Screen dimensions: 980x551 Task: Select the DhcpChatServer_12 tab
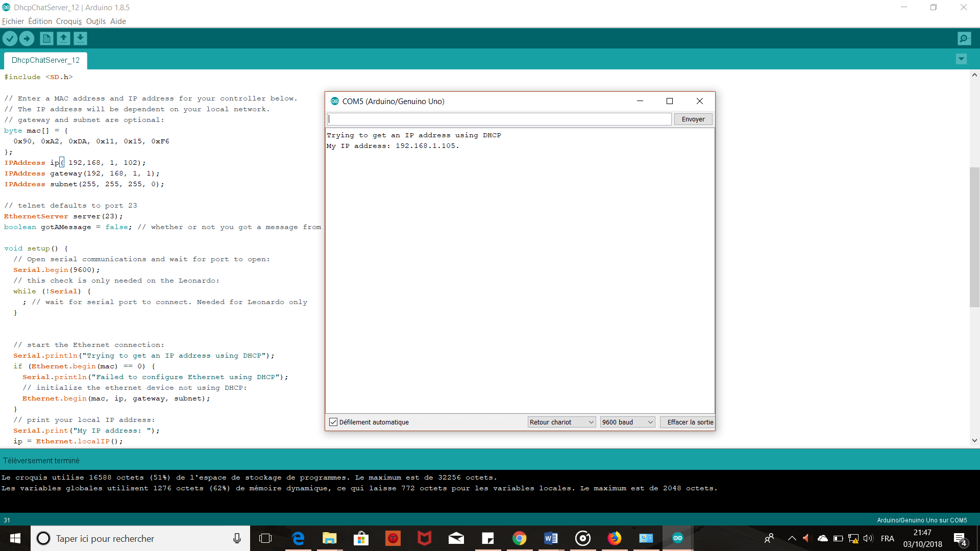tap(45, 60)
